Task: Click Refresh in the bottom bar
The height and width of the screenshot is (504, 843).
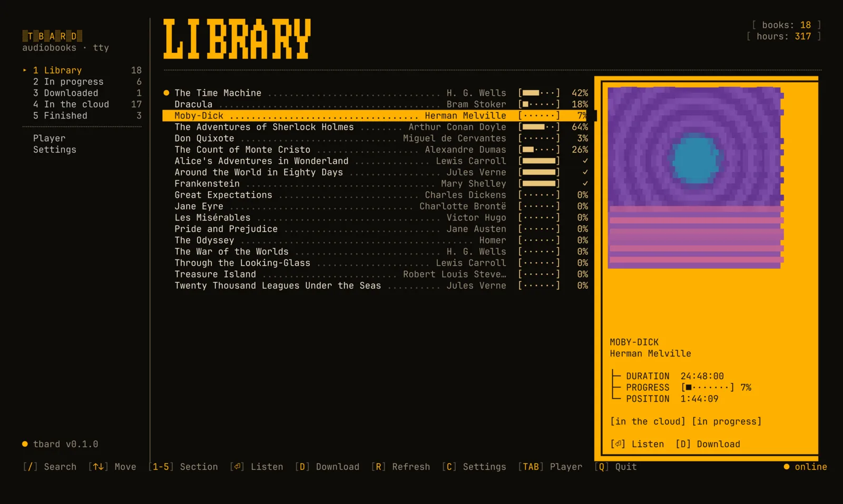Action: point(400,467)
